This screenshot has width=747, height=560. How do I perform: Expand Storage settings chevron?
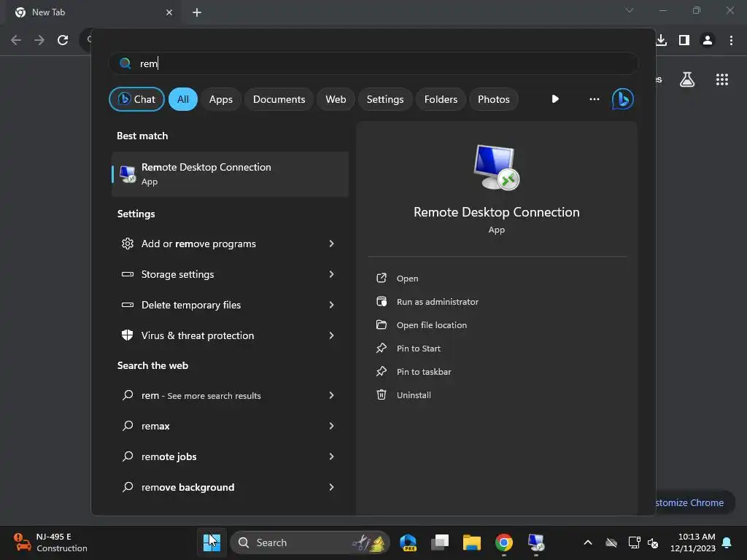332,274
